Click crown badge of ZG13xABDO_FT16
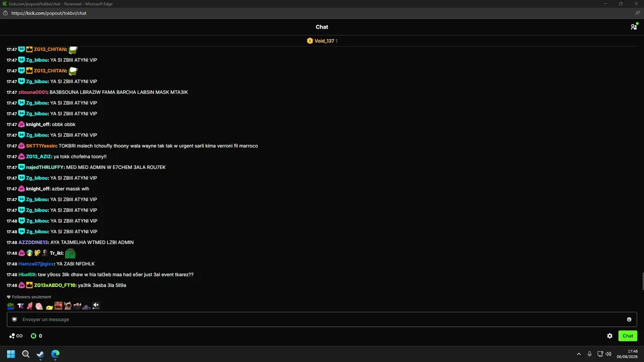The width and height of the screenshot is (644, 362). click(x=30, y=285)
